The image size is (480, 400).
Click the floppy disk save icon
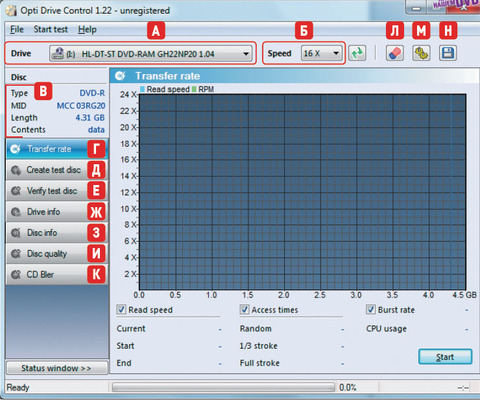coord(447,53)
